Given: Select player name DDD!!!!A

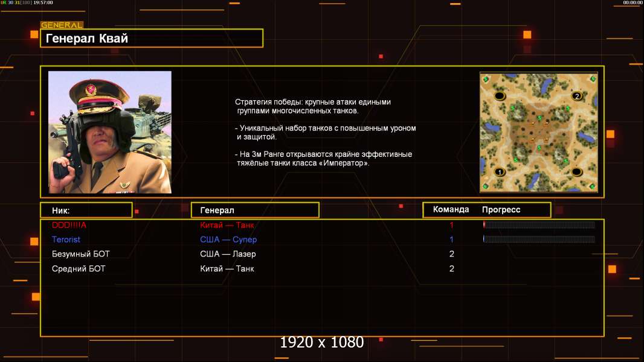Looking at the screenshot, I should point(69,224).
